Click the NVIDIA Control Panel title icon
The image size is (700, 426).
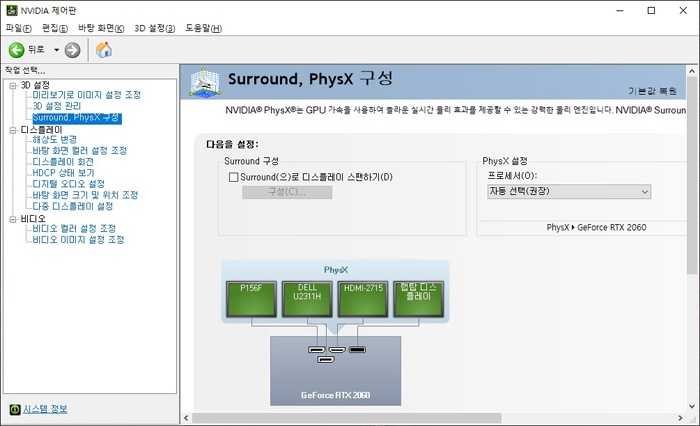[12, 10]
